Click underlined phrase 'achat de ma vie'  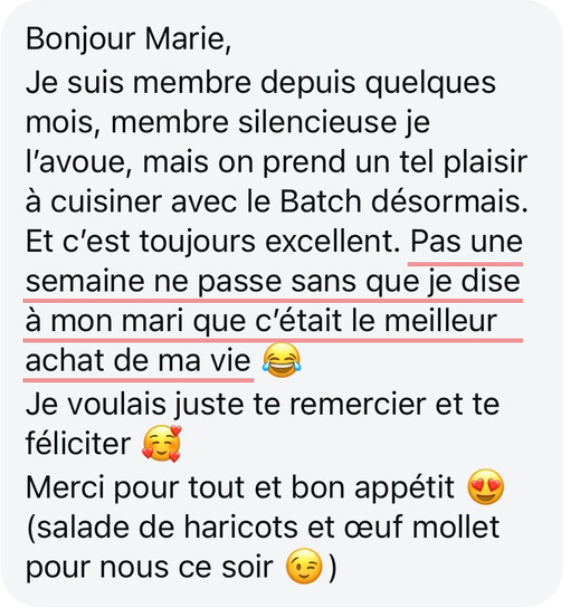138,361
